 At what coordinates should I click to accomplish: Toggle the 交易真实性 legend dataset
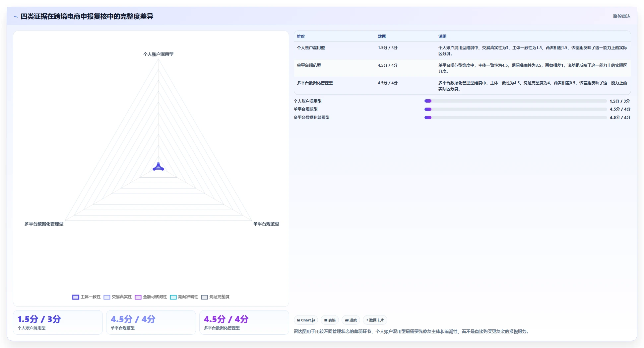point(118,297)
